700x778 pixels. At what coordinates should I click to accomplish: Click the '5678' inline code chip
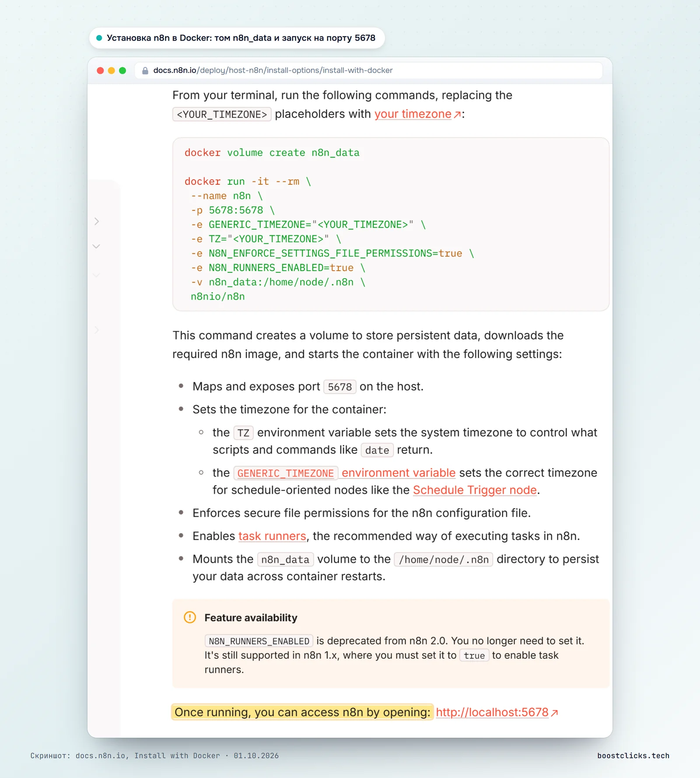pos(340,387)
